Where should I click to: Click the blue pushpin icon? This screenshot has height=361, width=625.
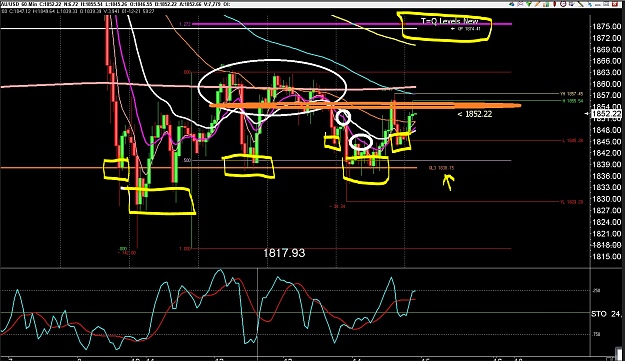590,5
